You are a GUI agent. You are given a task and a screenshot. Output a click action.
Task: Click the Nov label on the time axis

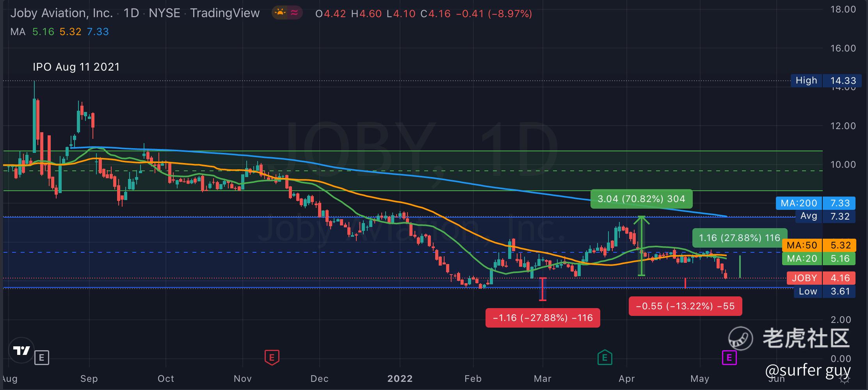pos(243,379)
